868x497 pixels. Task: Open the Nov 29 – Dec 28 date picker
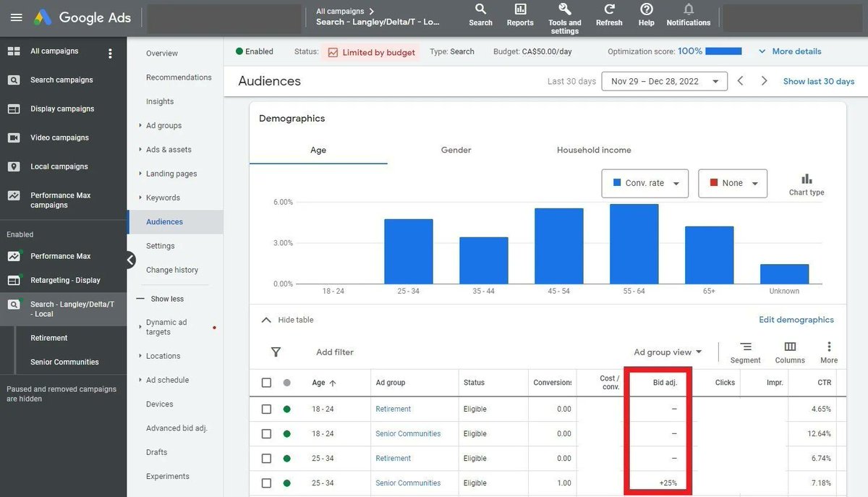pyautogui.click(x=663, y=81)
